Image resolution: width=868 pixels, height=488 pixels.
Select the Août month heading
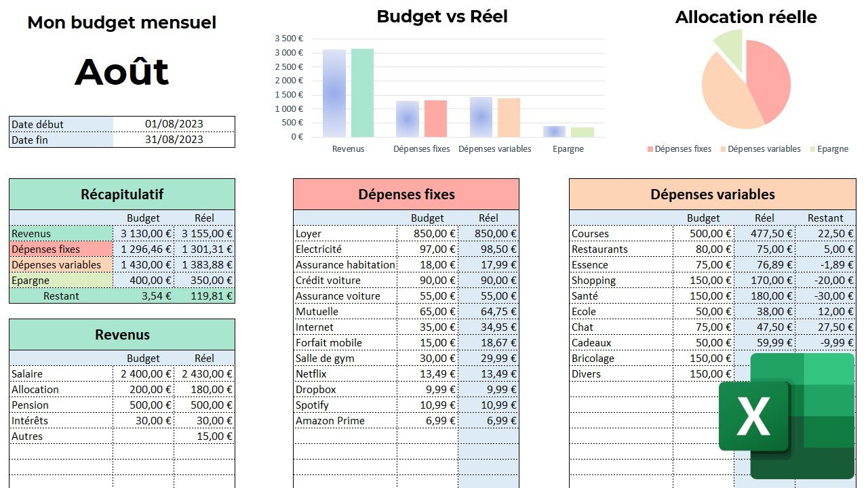click(x=122, y=72)
